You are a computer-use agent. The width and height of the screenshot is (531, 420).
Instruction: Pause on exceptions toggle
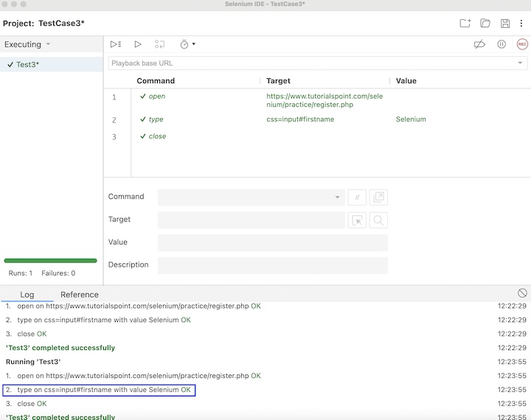click(x=502, y=44)
